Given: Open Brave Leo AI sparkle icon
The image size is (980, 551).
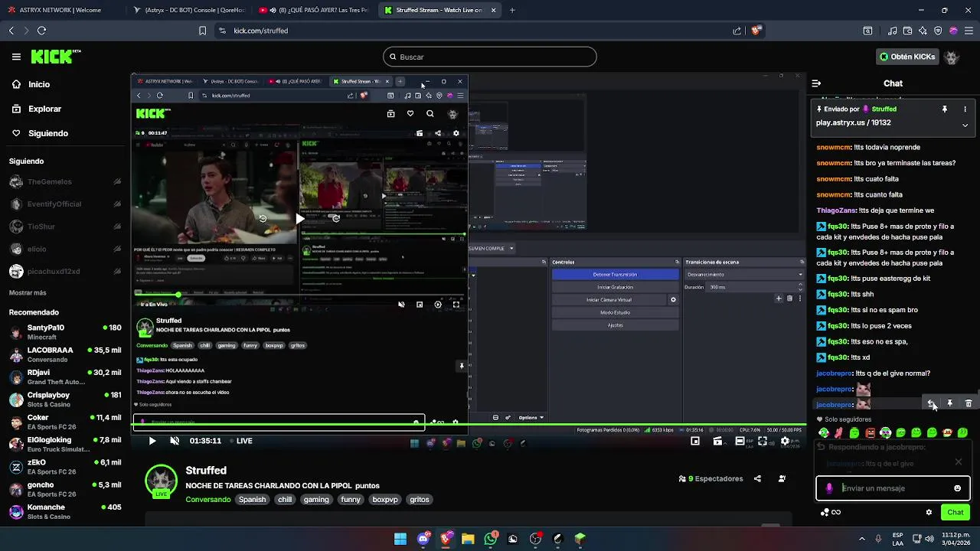Looking at the screenshot, I should coord(923,31).
